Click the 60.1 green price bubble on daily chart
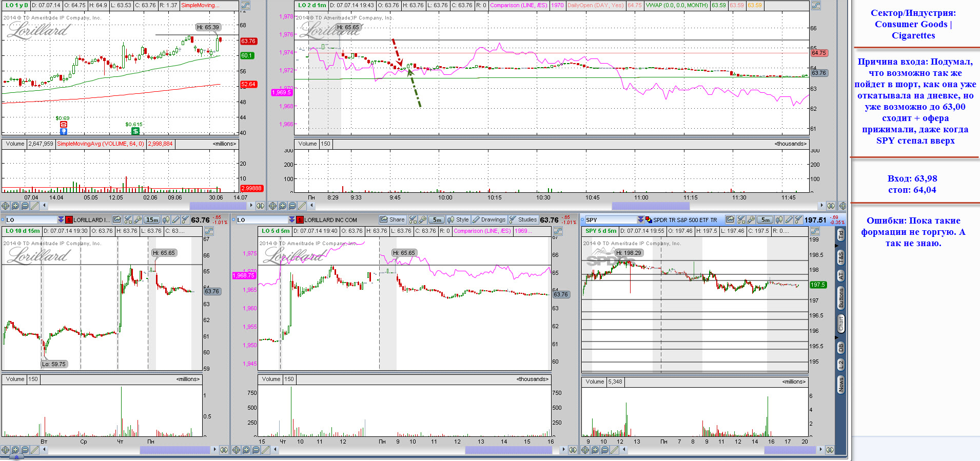Screen dimensions: 980x461 (247, 55)
